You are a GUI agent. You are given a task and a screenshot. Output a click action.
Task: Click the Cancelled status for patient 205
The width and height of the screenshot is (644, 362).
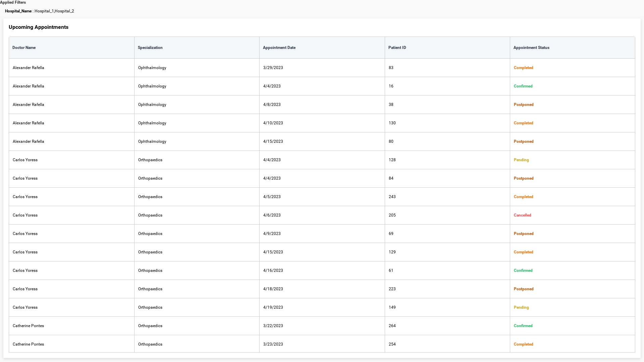522,215
